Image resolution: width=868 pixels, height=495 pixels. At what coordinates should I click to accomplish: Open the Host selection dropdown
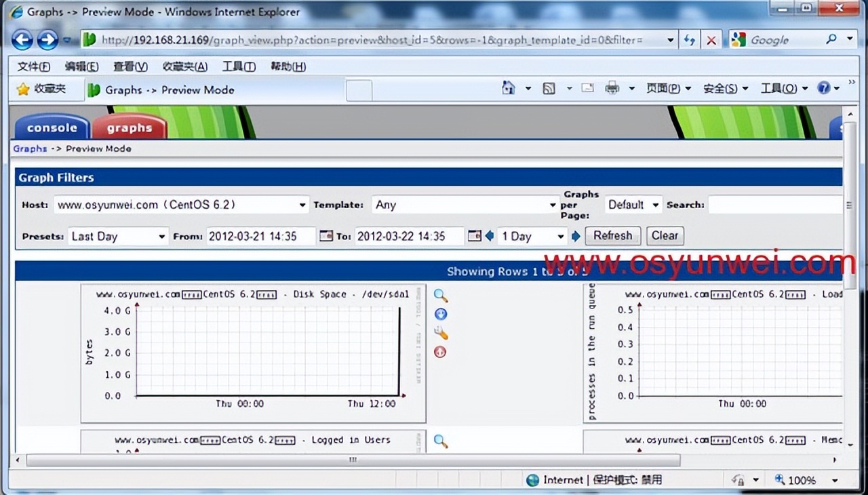(x=302, y=204)
